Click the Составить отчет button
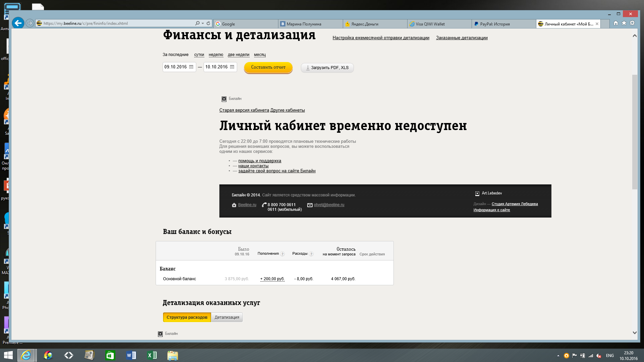Image resolution: width=644 pixels, height=362 pixels. click(x=268, y=67)
